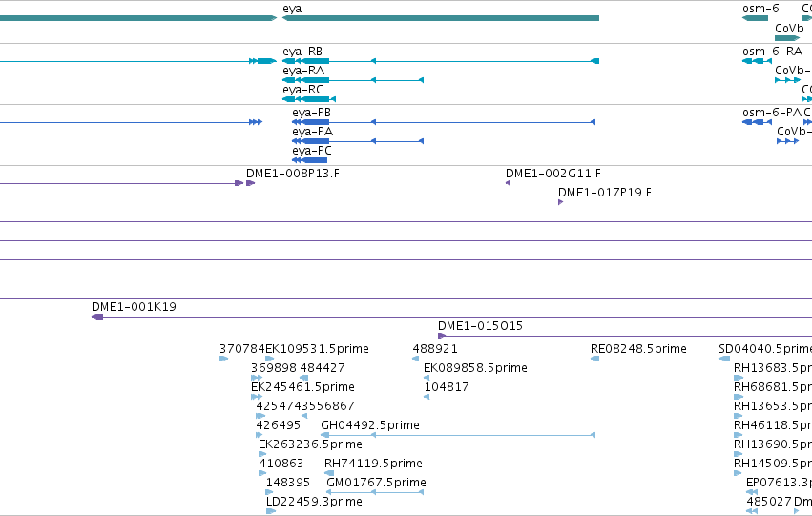Screen dimensions: 812x516
Task: Click the RE08248.5prime EST label
Action: 638,349
